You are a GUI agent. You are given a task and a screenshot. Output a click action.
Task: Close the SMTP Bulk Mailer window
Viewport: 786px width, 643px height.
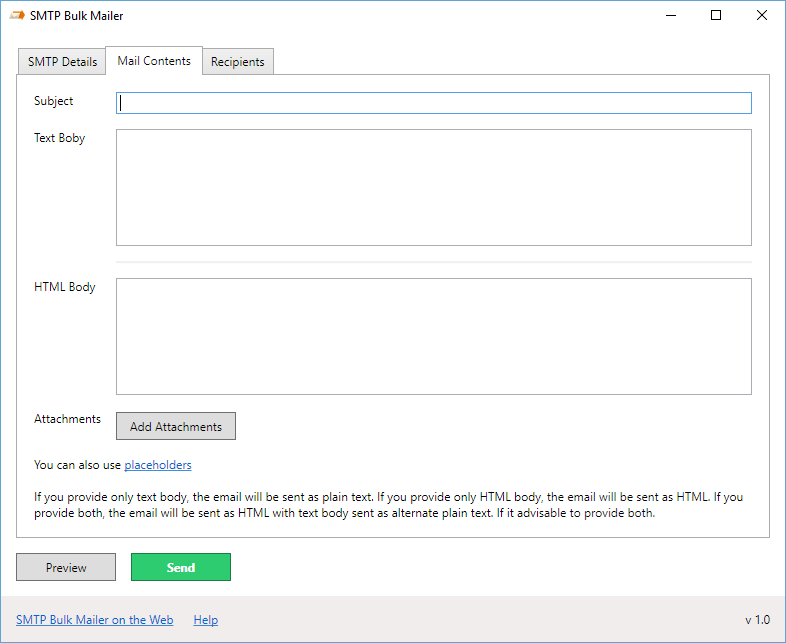[761, 16]
